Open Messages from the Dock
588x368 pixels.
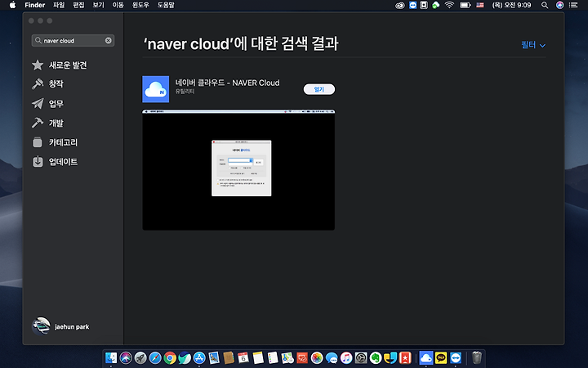(x=332, y=358)
